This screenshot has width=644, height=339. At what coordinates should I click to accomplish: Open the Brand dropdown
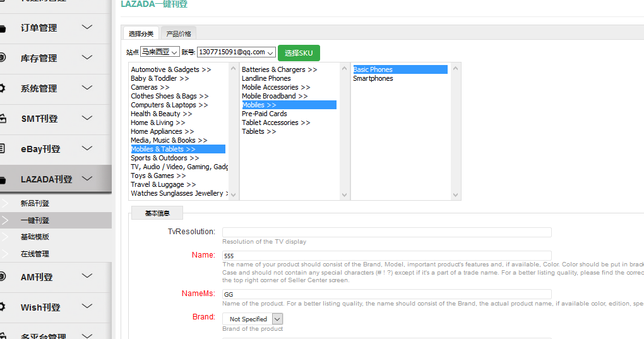253,319
